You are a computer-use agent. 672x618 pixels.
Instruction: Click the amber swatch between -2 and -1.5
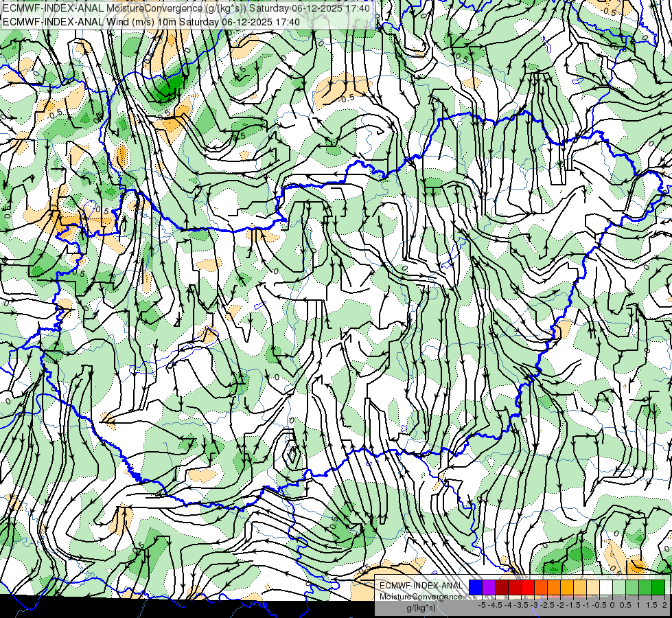[x=567, y=587]
